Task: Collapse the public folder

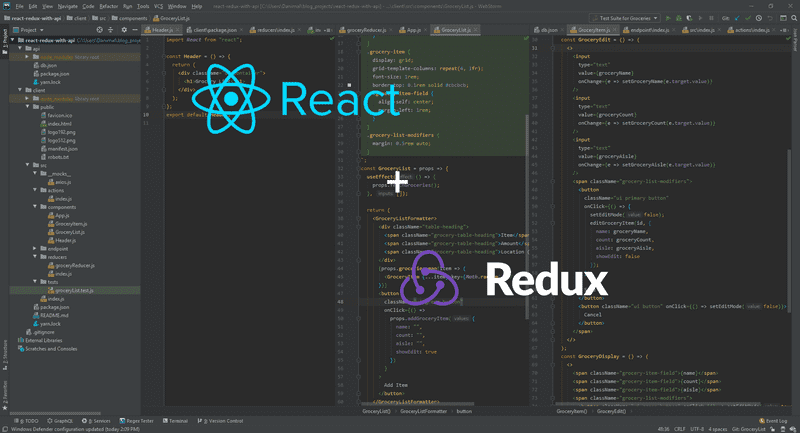Action: coord(28,107)
